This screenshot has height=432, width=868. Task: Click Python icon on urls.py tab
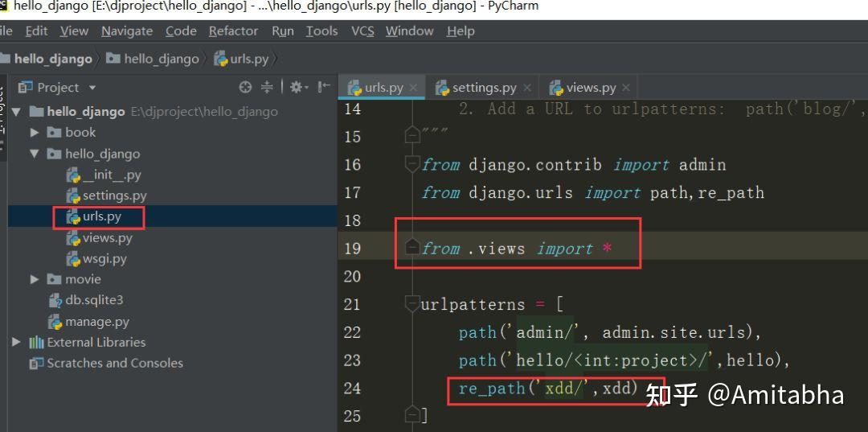click(354, 88)
